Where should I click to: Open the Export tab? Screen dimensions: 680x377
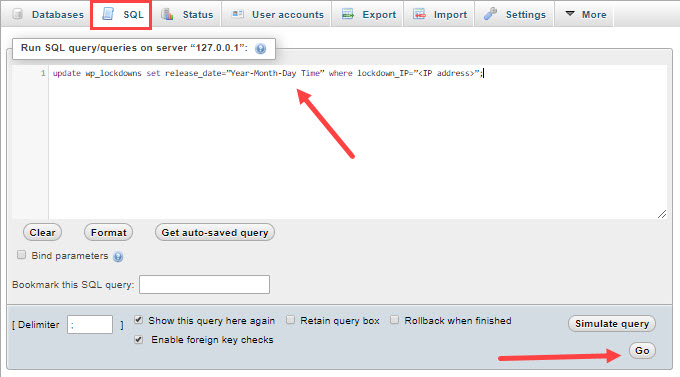point(369,14)
